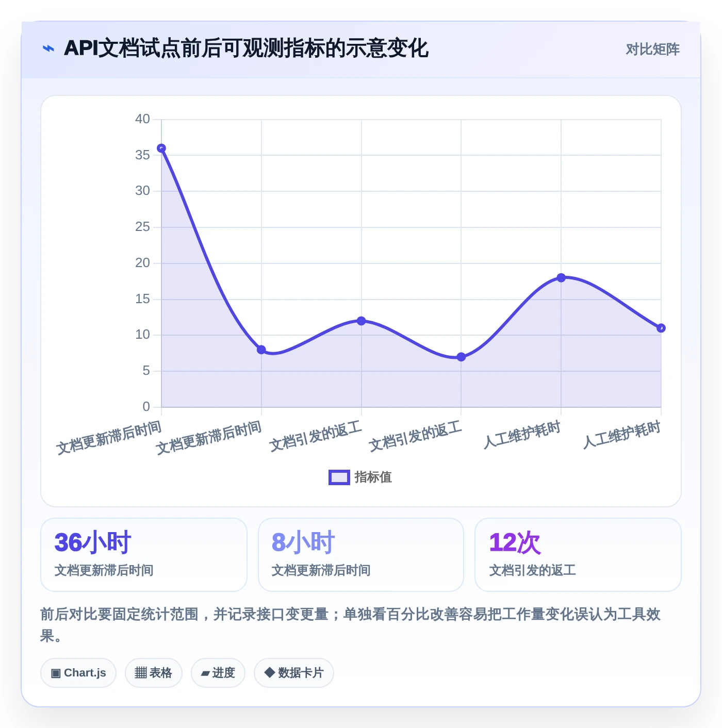This screenshot has width=722, height=728.
Task: Click the y-axis label 0
Action: (146, 407)
